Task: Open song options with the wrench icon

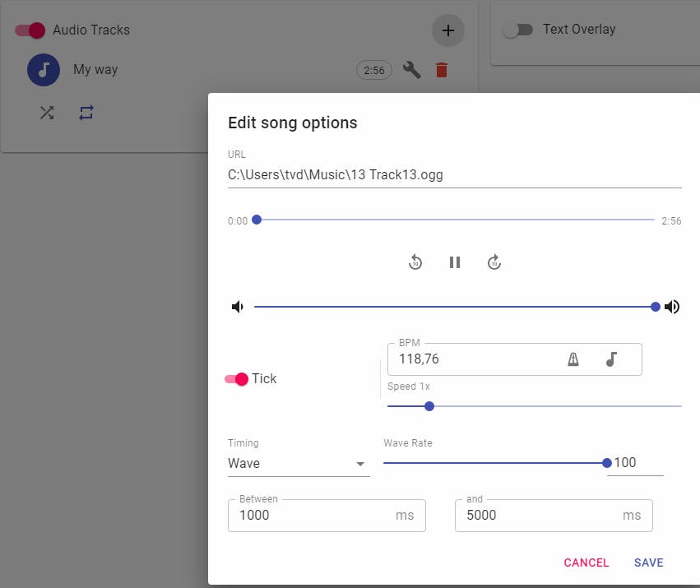Action: coord(412,70)
